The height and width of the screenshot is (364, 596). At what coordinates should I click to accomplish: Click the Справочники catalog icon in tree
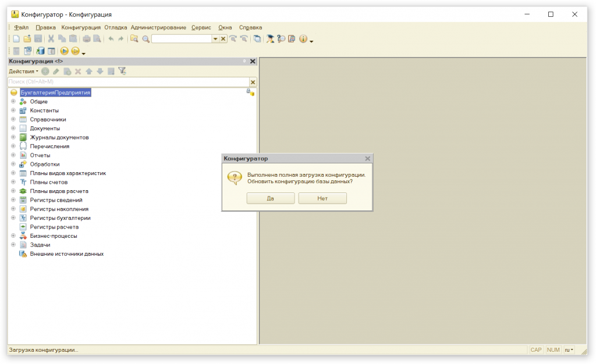[23, 119]
